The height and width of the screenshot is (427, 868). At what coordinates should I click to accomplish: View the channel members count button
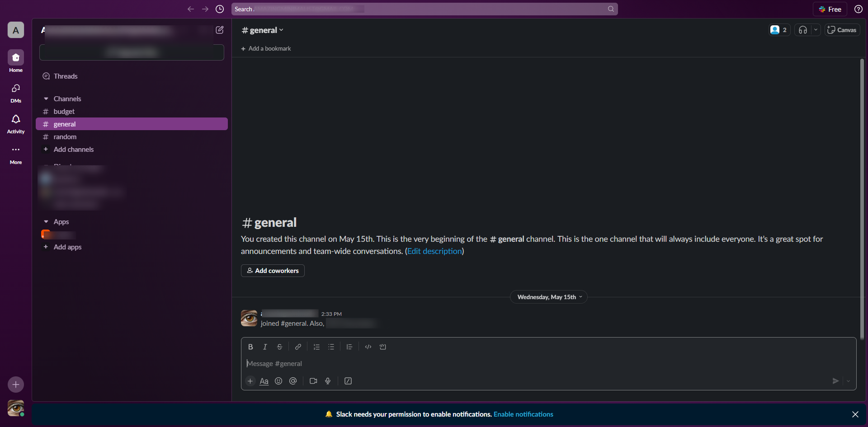point(779,30)
